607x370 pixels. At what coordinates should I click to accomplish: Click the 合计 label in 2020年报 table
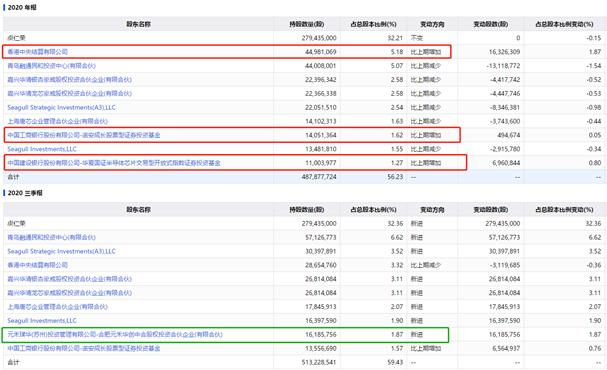click(x=13, y=177)
